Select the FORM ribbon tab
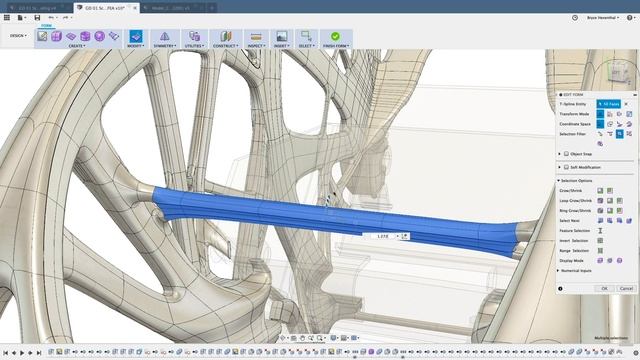 (x=47, y=25)
